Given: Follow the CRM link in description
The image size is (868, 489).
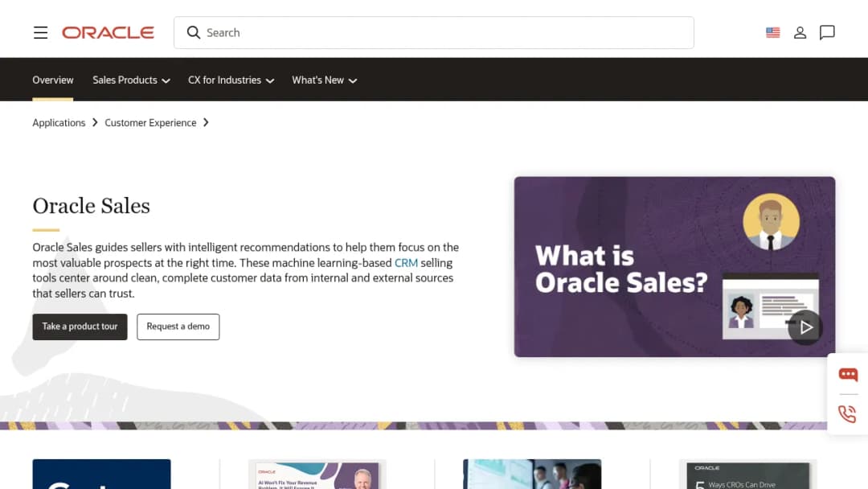Looking at the screenshot, I should [x=406, y=262].
